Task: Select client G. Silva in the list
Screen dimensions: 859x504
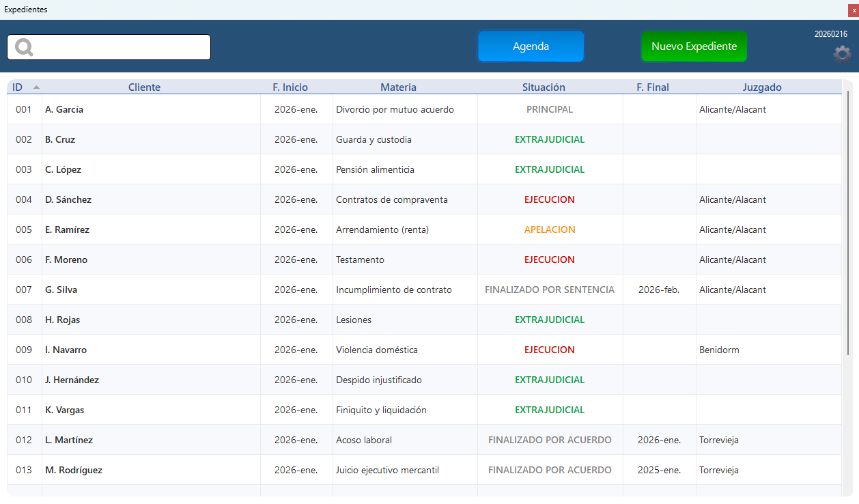Action: coord(61,290)
